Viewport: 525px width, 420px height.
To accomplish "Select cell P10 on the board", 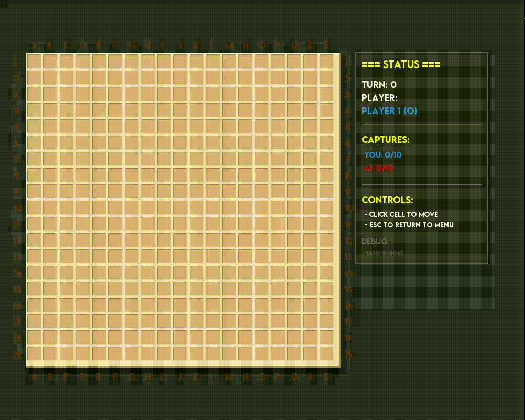I will [x=278, y=207].
